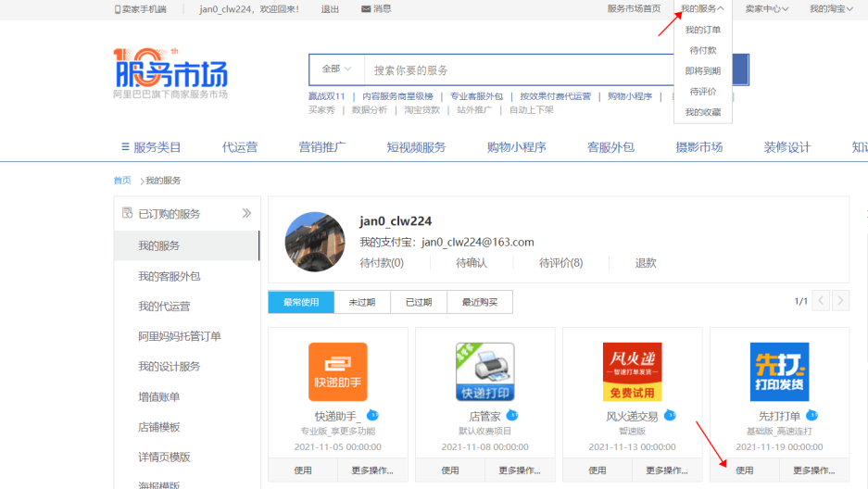The image size is (868, 489).
Task: Click the 消息 envelope icon
Action: pyautogui.click(x=366, y=9)
